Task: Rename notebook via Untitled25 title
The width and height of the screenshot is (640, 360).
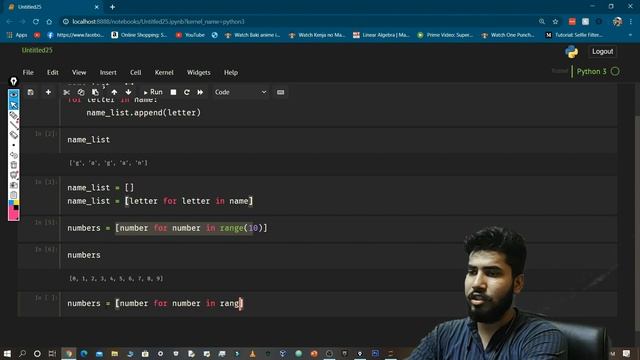Action: pyautogui.click(x=37, y=50)
